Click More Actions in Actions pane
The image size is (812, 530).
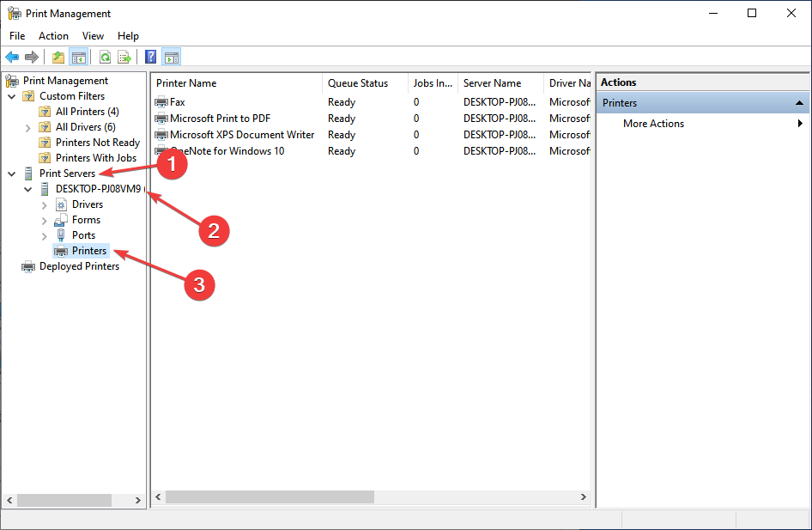click(653, 124)
